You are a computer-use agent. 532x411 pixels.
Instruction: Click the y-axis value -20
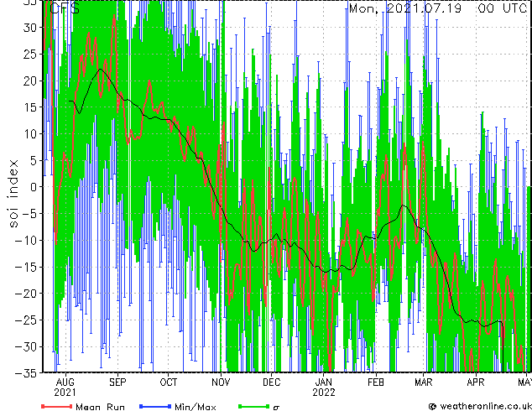(25, 294)
